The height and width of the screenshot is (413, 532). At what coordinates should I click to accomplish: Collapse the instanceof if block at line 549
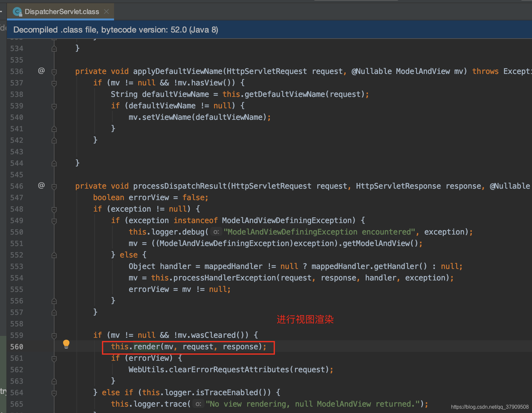coord(54,221)
